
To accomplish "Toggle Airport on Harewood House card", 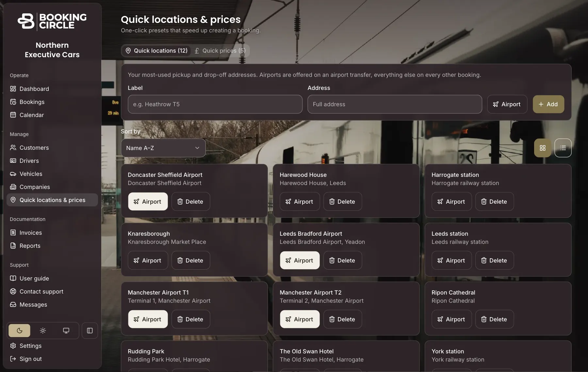I will pyautogui.click(x=300, y=201).
